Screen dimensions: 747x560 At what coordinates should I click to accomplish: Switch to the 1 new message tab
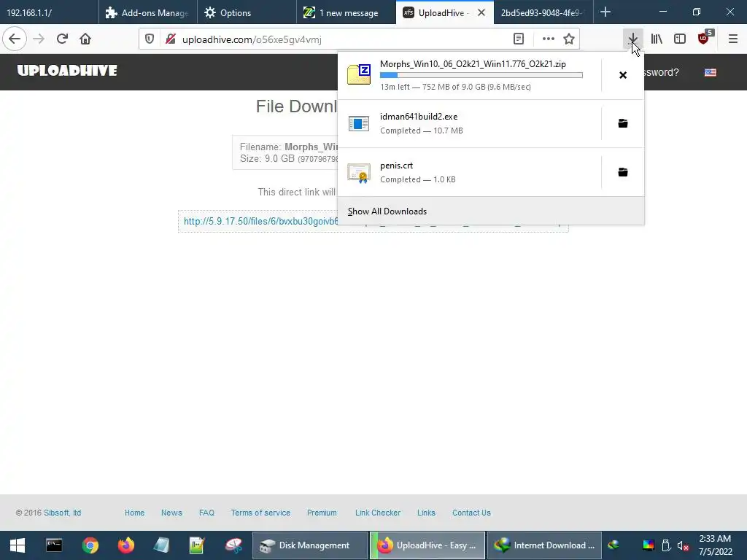345,12
